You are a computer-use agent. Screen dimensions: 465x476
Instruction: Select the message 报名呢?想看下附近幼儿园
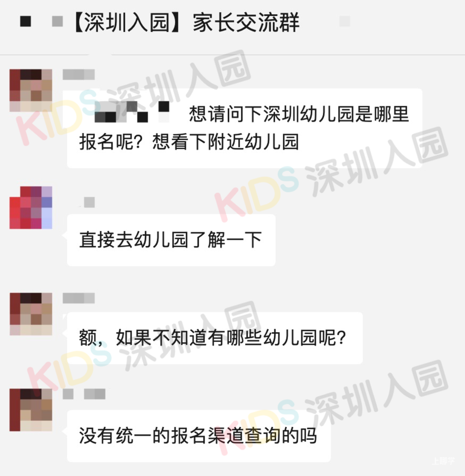pos(189,142)
